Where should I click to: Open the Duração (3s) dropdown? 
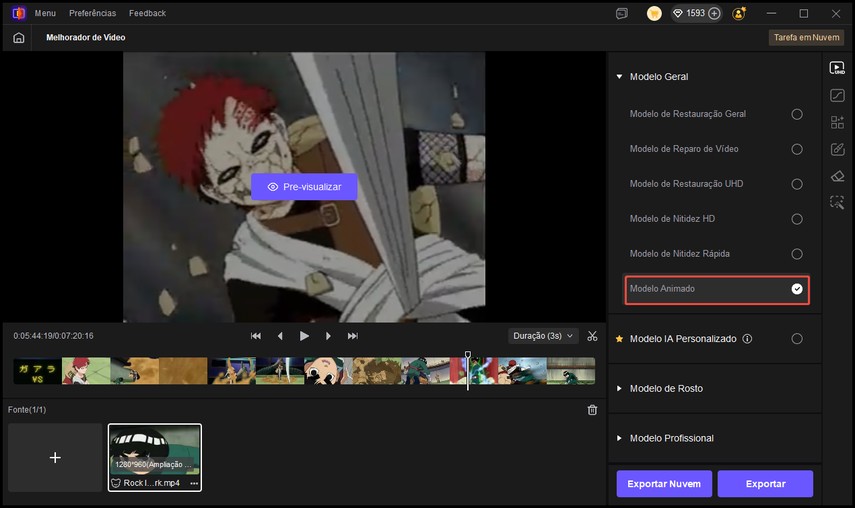(543, 336)
